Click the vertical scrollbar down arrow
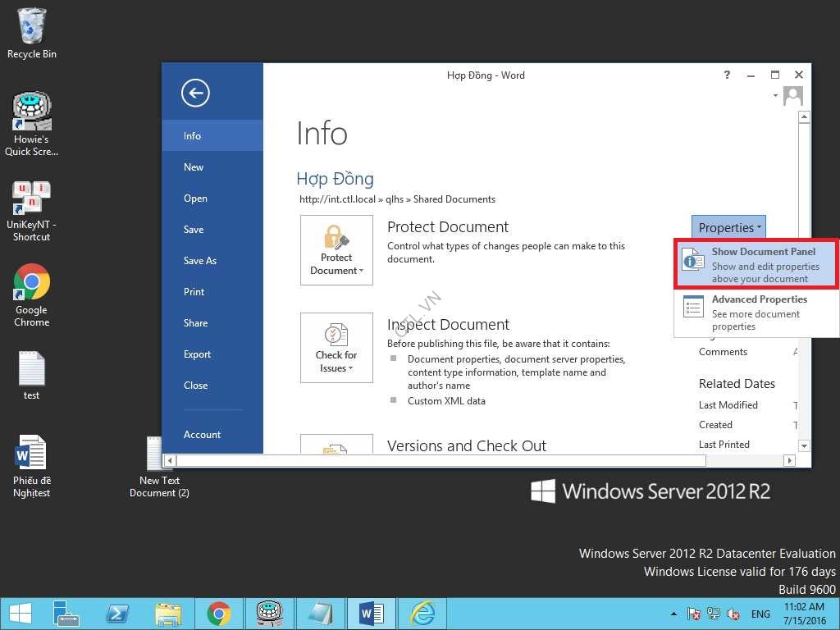Viewport: 840px width, 630px height. (x=804, y=445)
